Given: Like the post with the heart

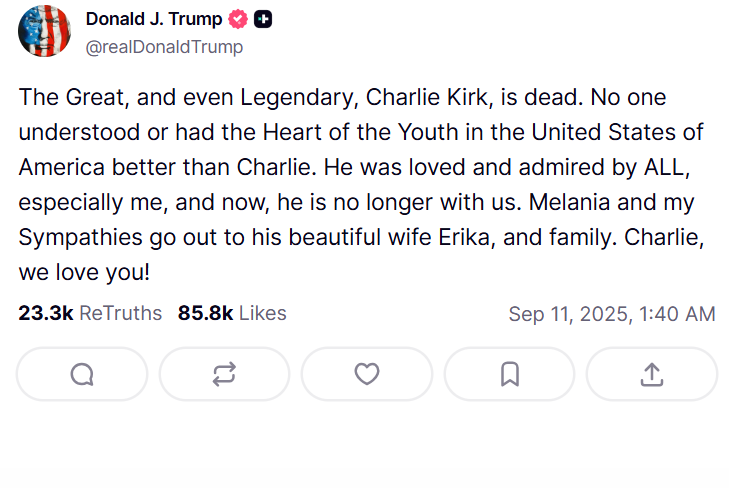Looking at the screenshot, I should [x=367, y=374].
